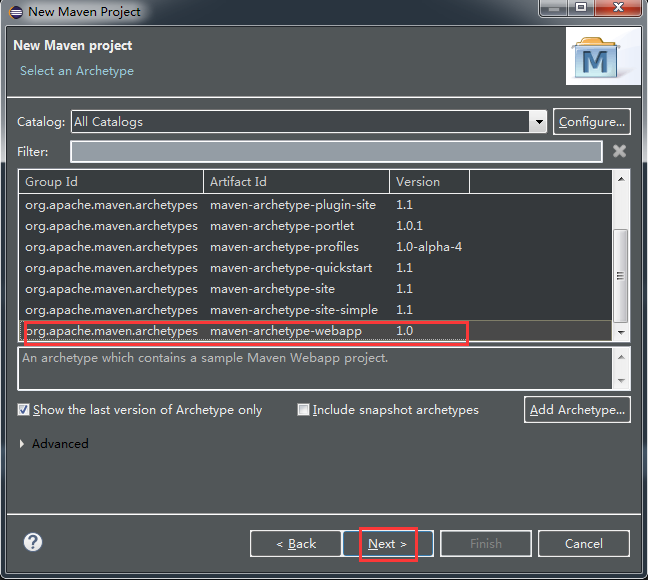
Task: Click the help question mark icon
Action: point(33,542)
